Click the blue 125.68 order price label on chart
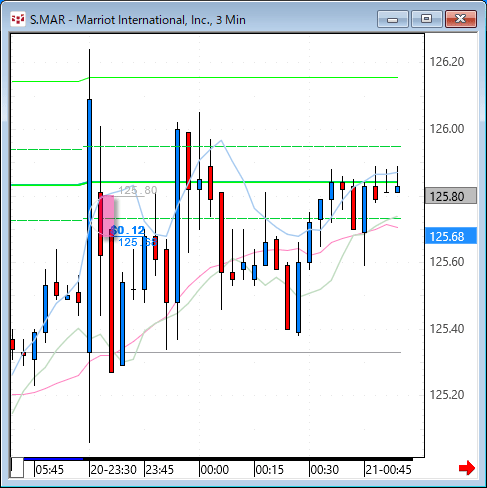 point(137,242)
